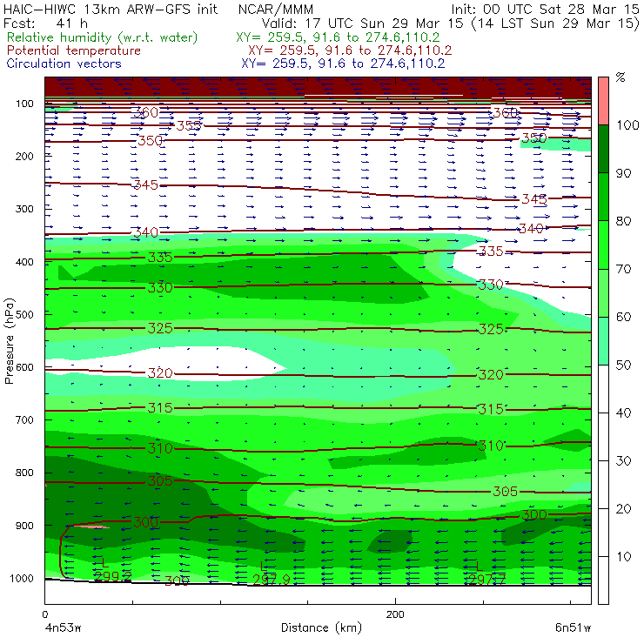Click the left '305' contour label
The width and height of the screenshot is (644, 644).
(160, 480)
